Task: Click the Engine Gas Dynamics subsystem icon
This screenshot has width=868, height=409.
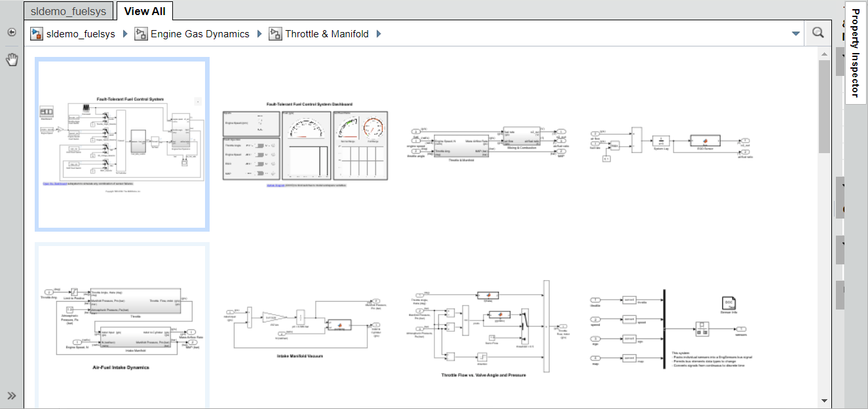Action: pyautogui.click(x=140, y=33)
